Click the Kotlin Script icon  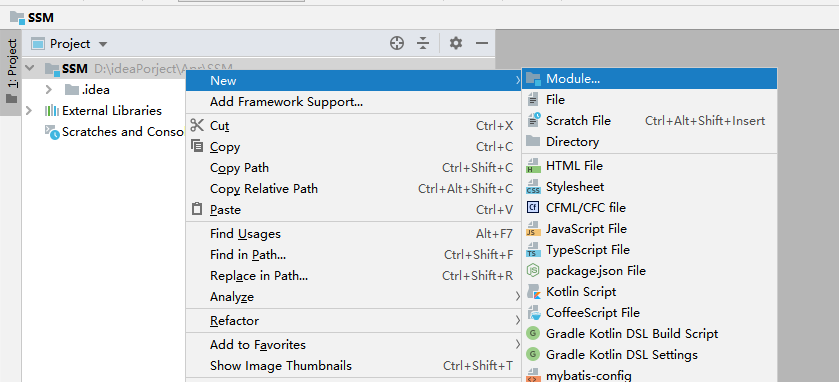pos(533,292)
